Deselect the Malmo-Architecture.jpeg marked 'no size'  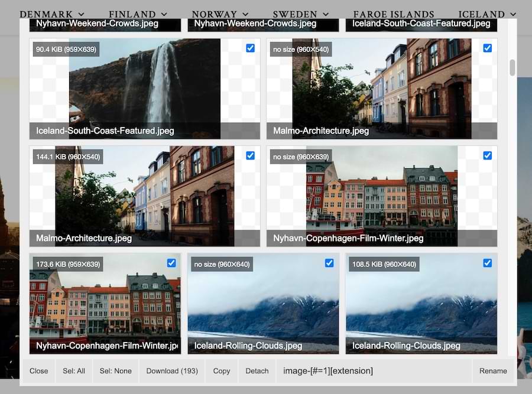tap(487, 48)
